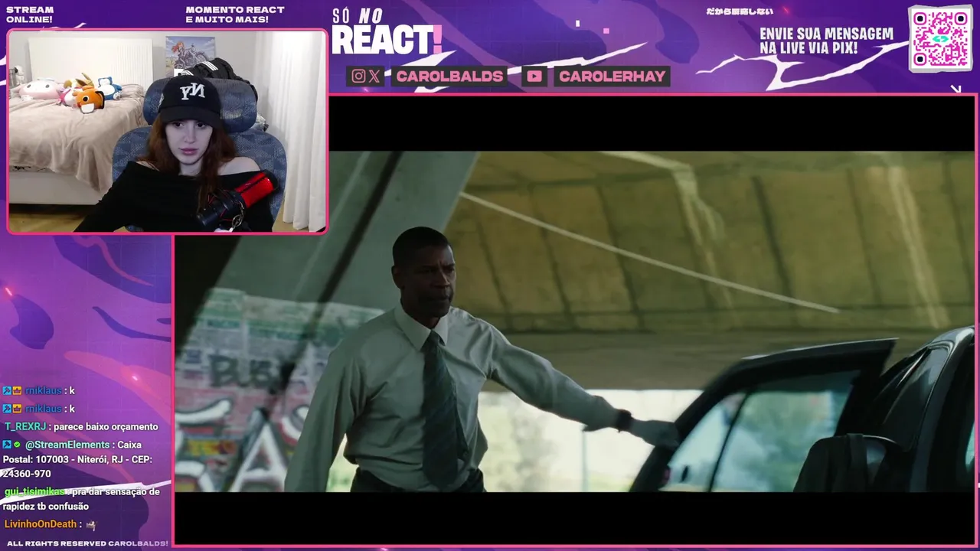Image resolution: width=980 pixels, height=551 pixels.
Task: Click the 'STREAM ONLINE!' text
Action: (x=30, y=15)
